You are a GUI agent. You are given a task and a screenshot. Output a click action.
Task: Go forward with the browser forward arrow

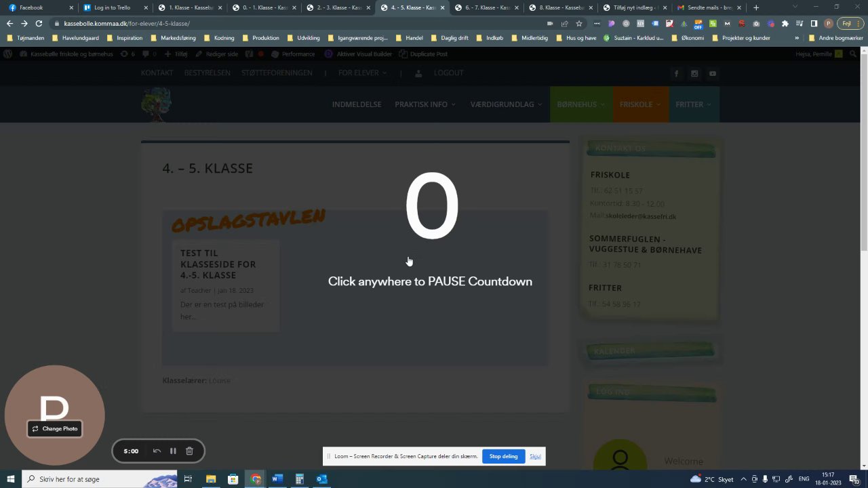pos(24,23)
